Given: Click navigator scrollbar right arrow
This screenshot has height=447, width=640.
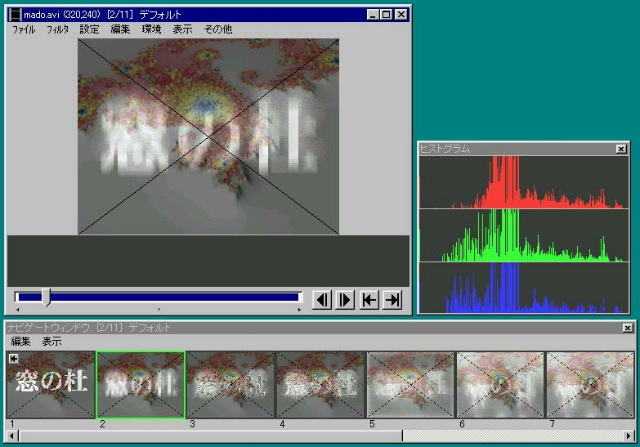Looking at the screenshot, I should pyautogui.click(x=629, y=436).
